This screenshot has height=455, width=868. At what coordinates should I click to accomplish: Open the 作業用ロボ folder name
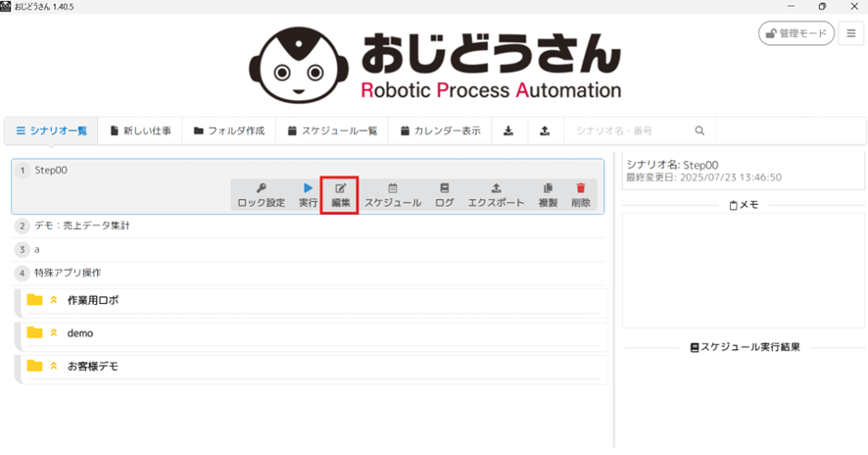click(x=92, y=300)
